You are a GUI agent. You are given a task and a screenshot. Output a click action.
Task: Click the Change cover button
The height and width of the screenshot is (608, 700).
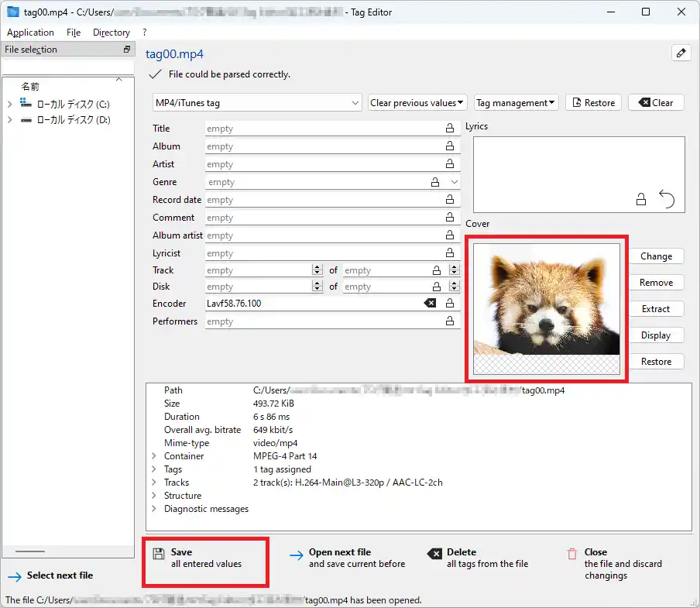click(656, 256)
